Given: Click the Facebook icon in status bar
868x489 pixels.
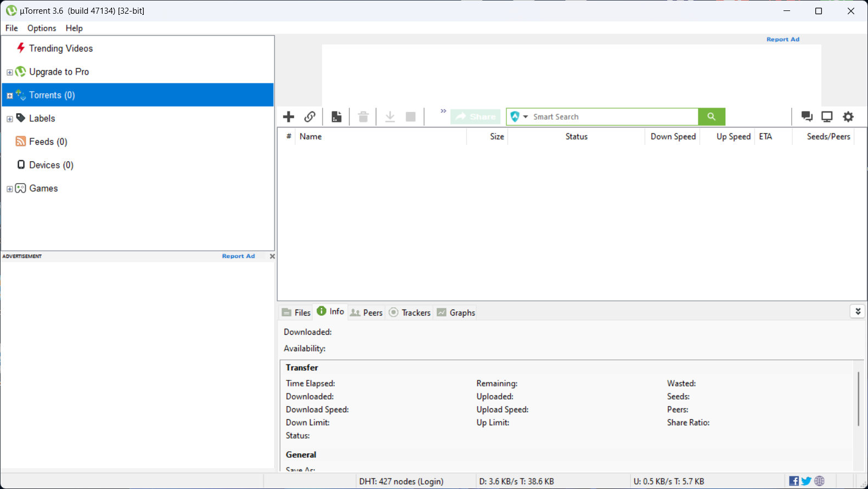Looking at the screenshot, I should coord(794,481).
